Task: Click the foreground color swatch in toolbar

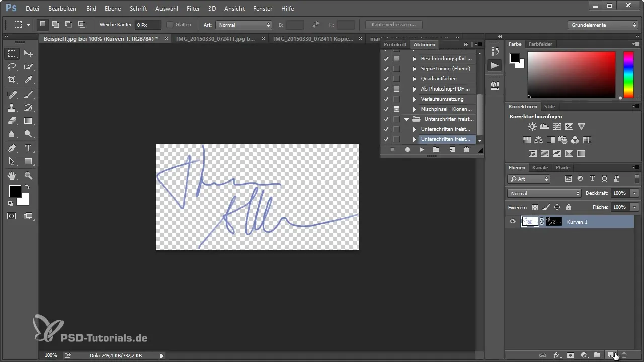Action: pyautogui.click(x=15, y=191)
